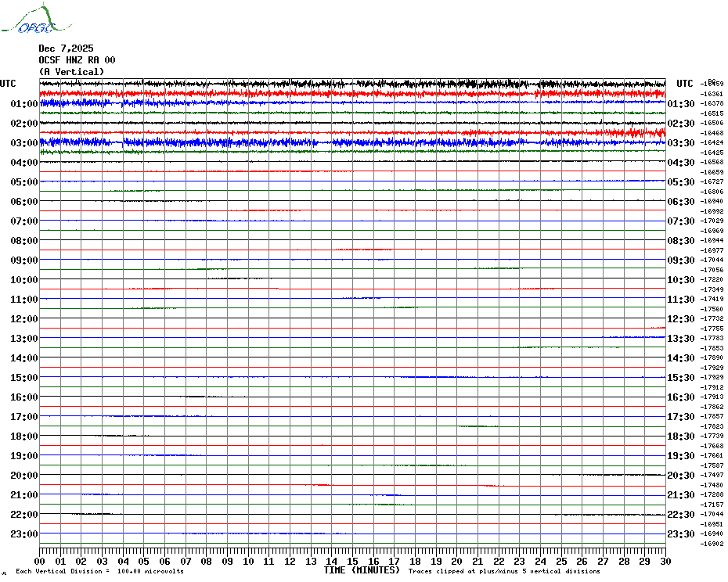
Task: Click the '14:30' time label on right axis
Action: tap(681, 358)
